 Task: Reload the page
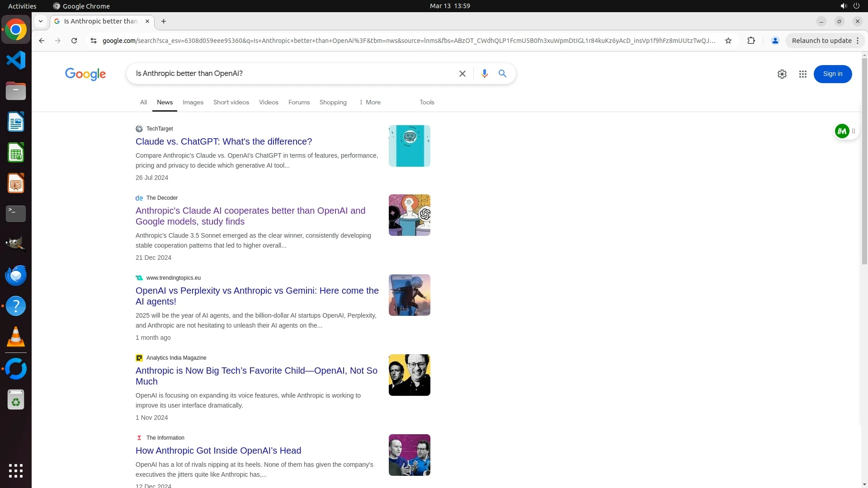click(x=74, y=41)
